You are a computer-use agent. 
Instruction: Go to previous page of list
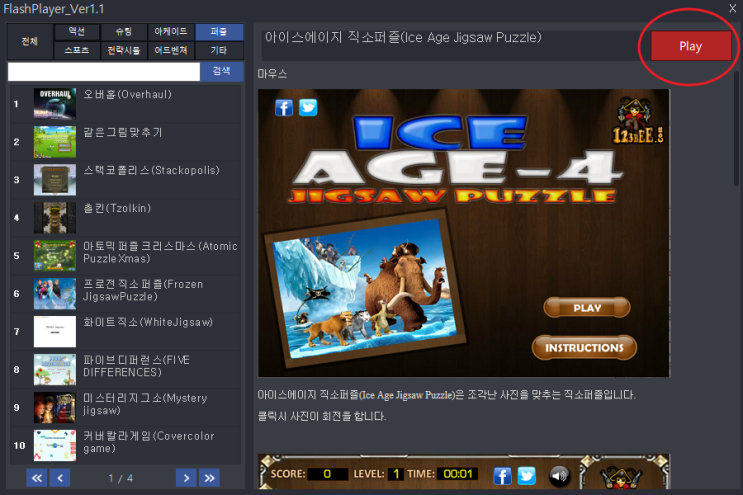(60, 478)
